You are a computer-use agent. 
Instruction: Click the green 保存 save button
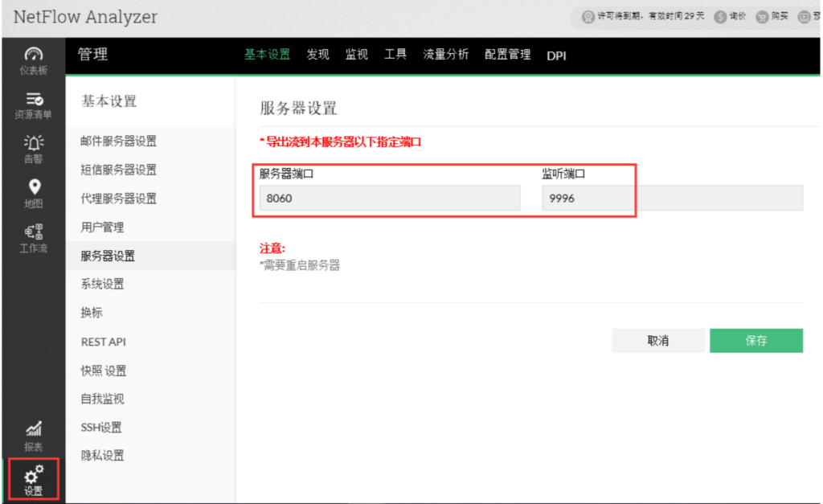(756, 341)
